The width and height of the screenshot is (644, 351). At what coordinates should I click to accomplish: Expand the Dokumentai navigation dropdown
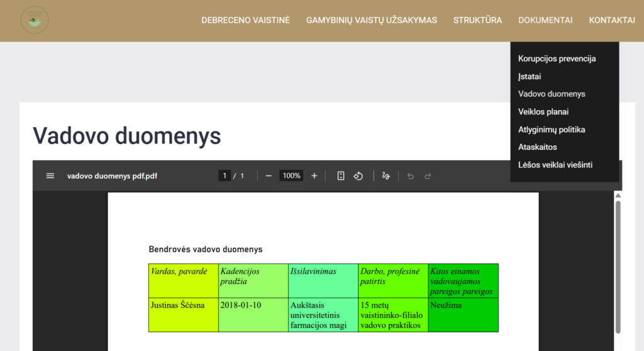coord(545,20)
